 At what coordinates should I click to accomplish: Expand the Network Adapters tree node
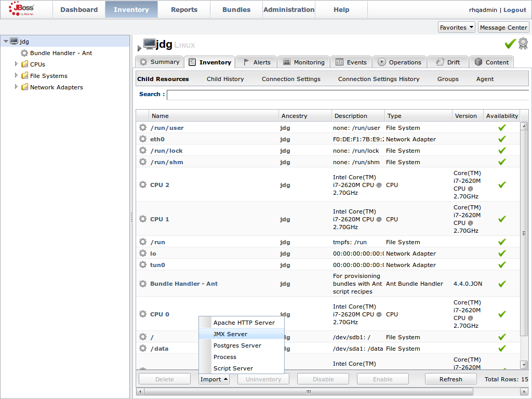[17, 87]
